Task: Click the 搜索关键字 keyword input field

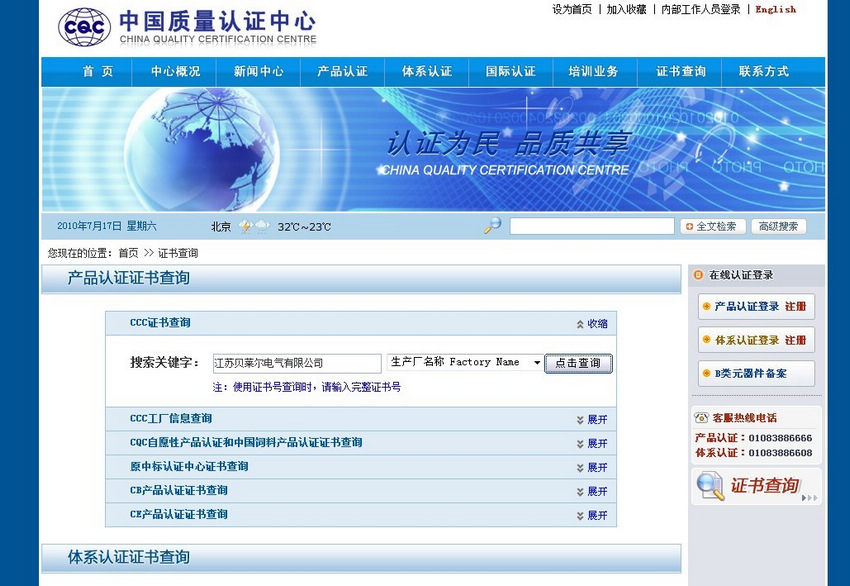Action: pyautogui.click(x=297, y=363)
